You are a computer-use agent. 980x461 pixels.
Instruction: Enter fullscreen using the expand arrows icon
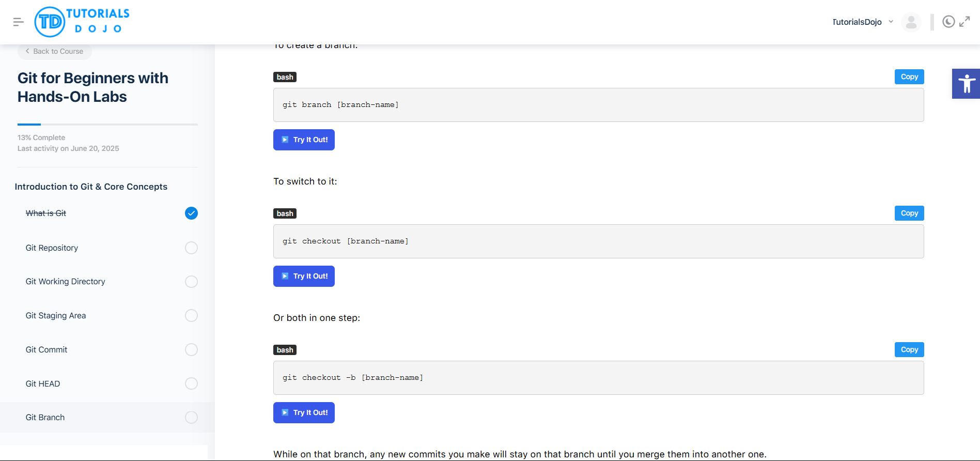coord(965,22)
